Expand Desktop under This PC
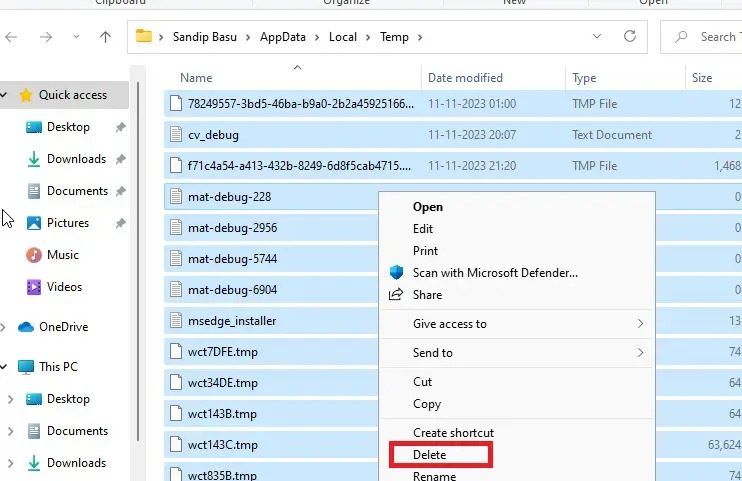Image resolution: width=742 pixels, height=481 pixels. [x=10, y=399]
